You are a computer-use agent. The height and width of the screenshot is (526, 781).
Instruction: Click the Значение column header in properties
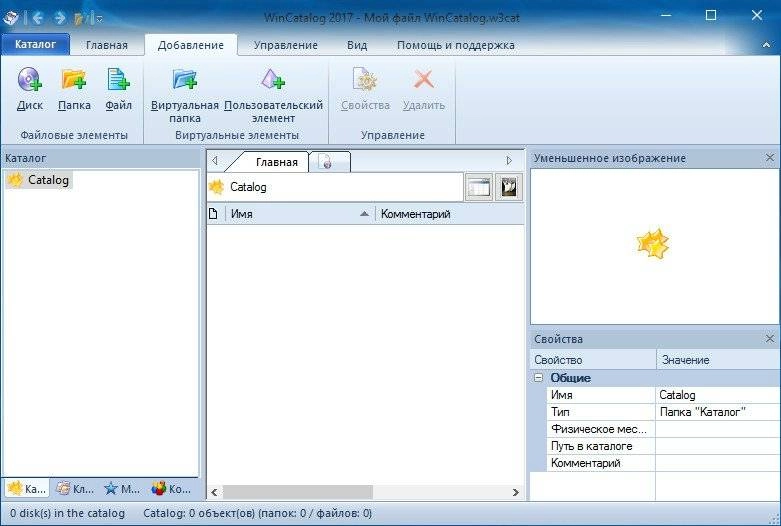(x=718, y=360)
